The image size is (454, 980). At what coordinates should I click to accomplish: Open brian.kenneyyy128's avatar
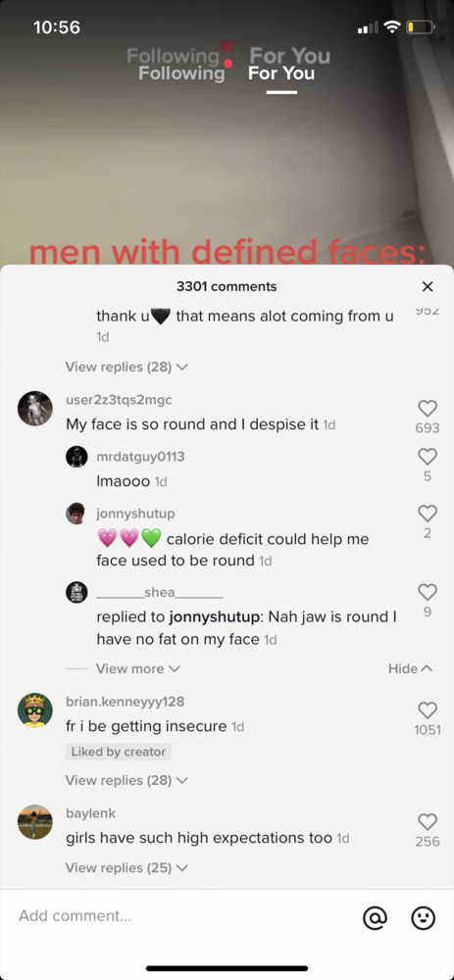35,710
